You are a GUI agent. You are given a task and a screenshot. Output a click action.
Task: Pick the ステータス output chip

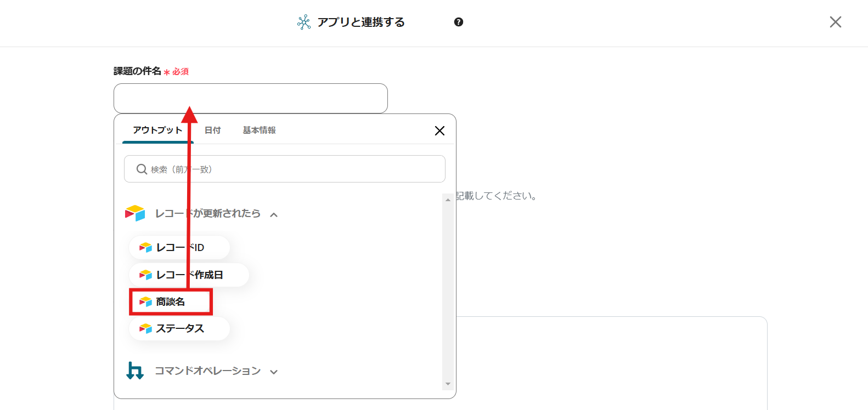click(179, 329)
